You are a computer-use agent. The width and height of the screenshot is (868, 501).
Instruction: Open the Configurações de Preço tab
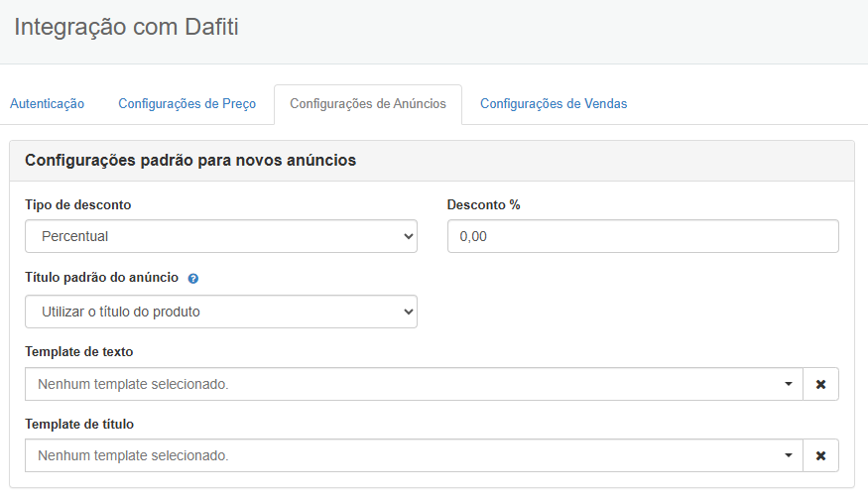point(186,104)
